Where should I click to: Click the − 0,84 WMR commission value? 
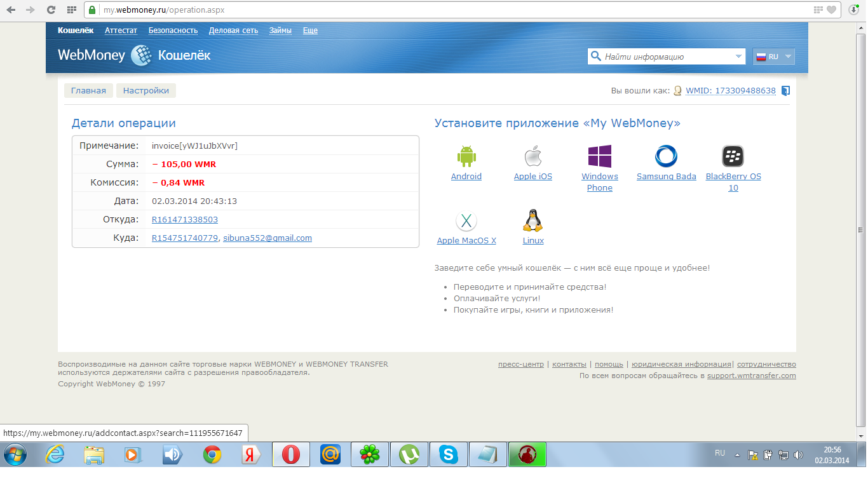coord(178,183)
